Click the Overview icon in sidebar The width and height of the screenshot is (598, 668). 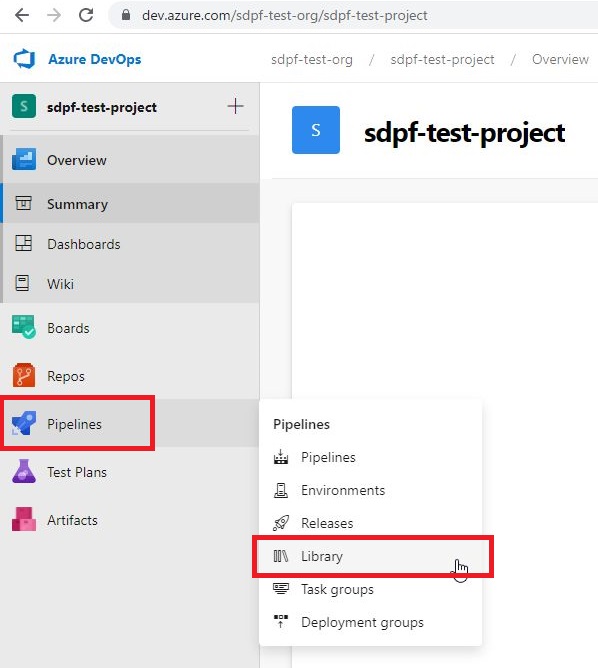click(24, 159)
